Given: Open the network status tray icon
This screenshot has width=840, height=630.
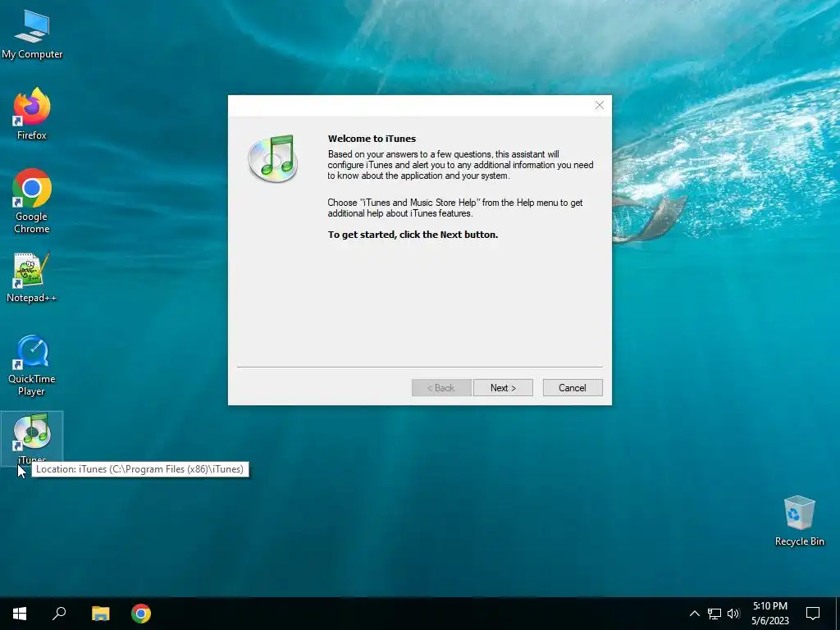Looking at the screenshot, I should (x=714, y=614).
